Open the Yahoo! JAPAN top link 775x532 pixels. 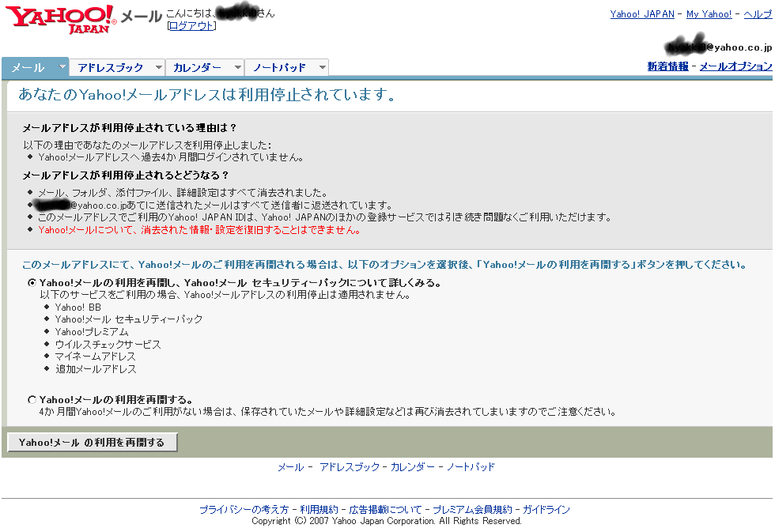coord(642,14)
